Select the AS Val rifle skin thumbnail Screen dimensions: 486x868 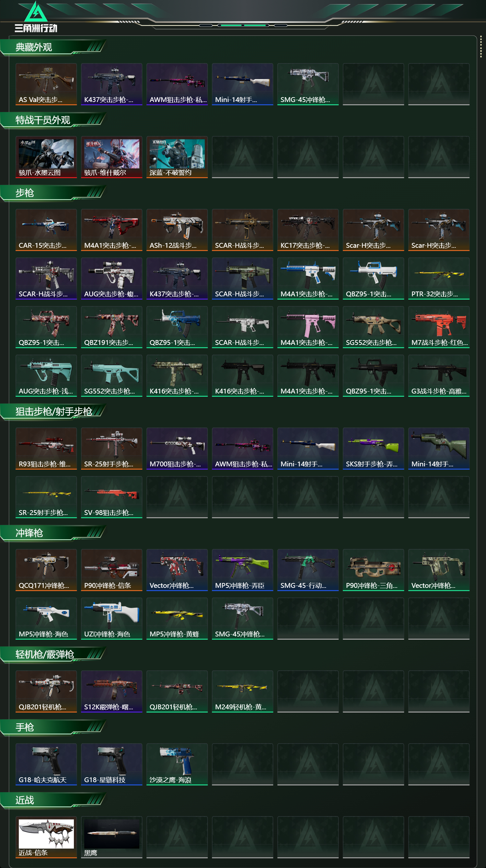click(x=46, y=84)
